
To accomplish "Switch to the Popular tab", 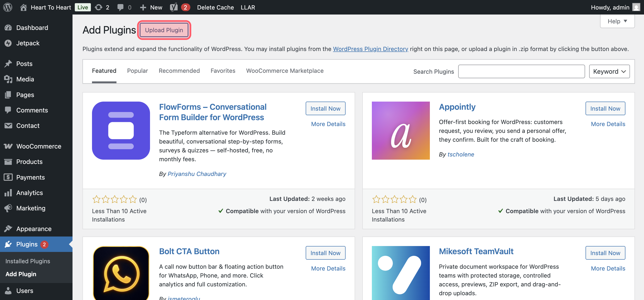I will pos(138,71).
